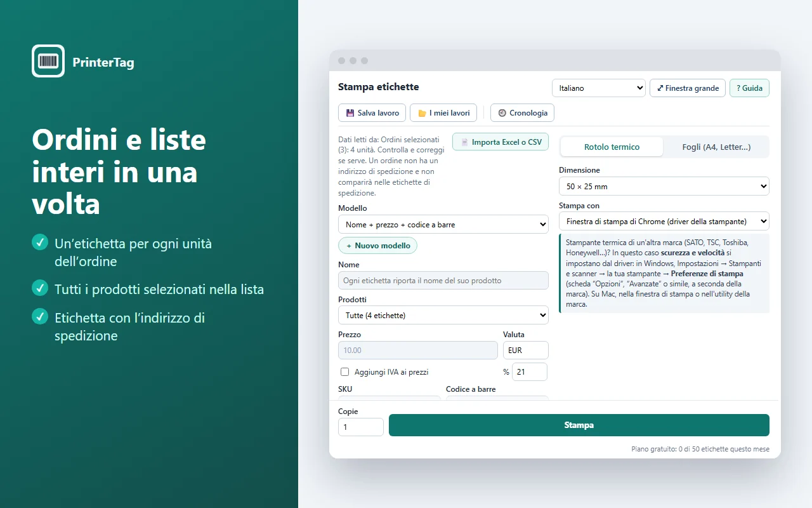The width and height of the screenshot is (812, 508).
Task: Click the PrinterTag brand name text
Action: pyautogui.click(x=103, y=62)
